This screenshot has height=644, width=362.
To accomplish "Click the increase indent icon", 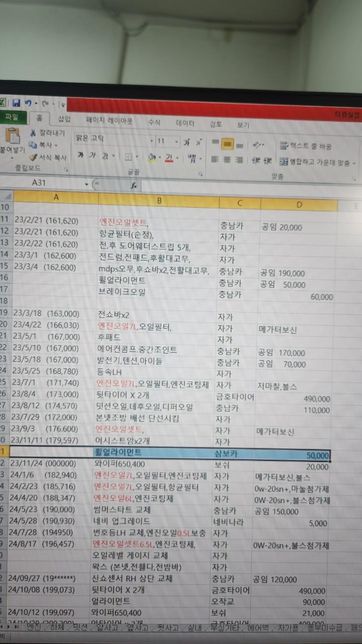I will point(267,161).
